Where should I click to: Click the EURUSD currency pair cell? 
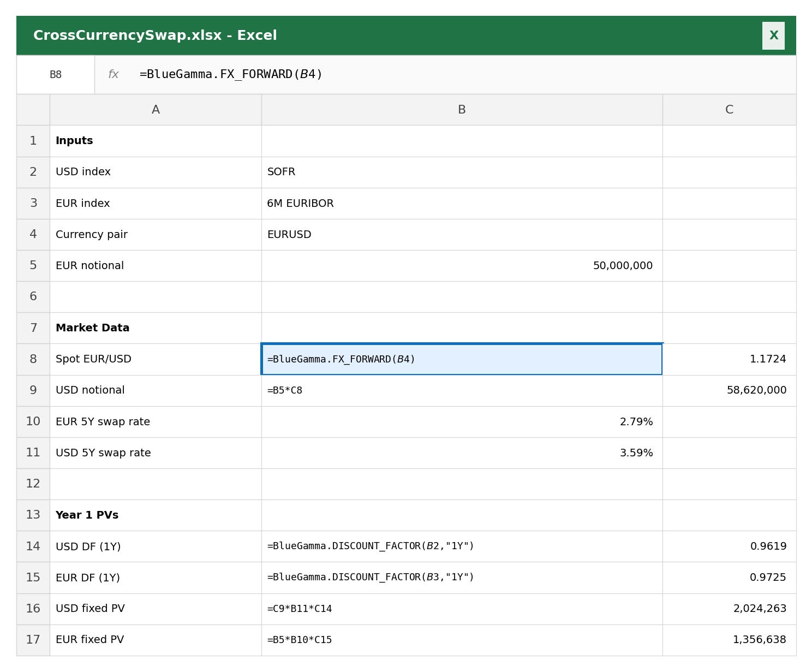click(x=461, y=234)
